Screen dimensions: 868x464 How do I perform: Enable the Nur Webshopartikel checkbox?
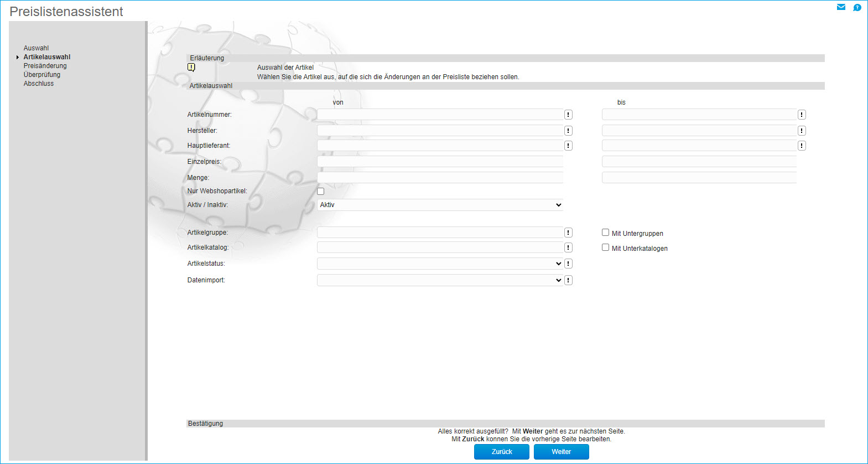[x=320, y=192]
